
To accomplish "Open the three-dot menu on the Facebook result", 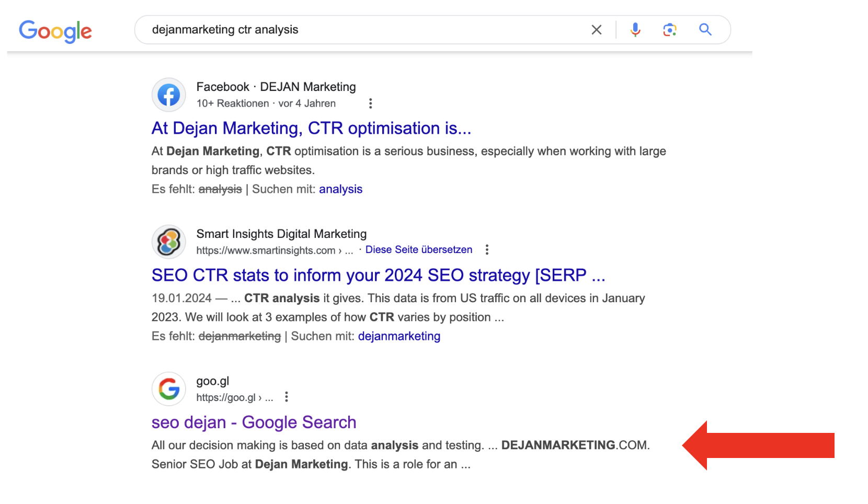I will click(371, 104).
